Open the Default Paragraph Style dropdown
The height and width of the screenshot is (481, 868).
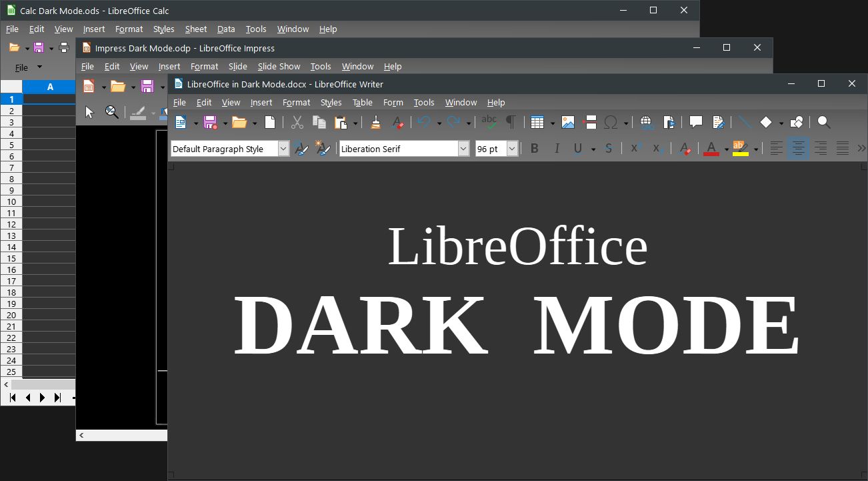point(284,148)
